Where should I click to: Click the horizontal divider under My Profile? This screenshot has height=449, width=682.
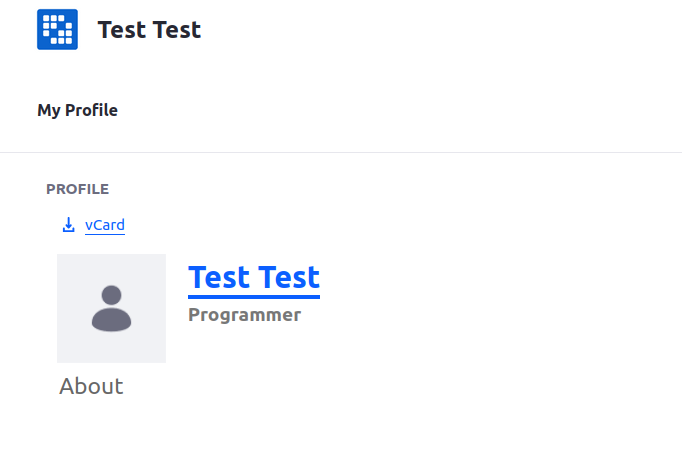[341, 152]
